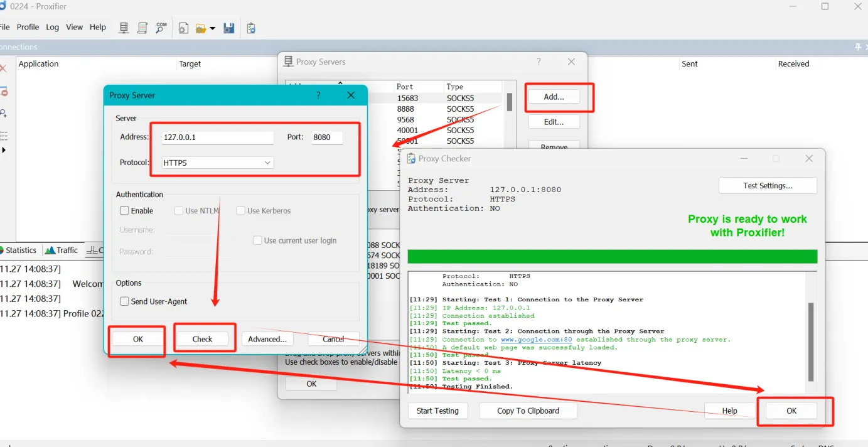
Task: Open Proxy Servers toolbar icon
Action: 124,28
